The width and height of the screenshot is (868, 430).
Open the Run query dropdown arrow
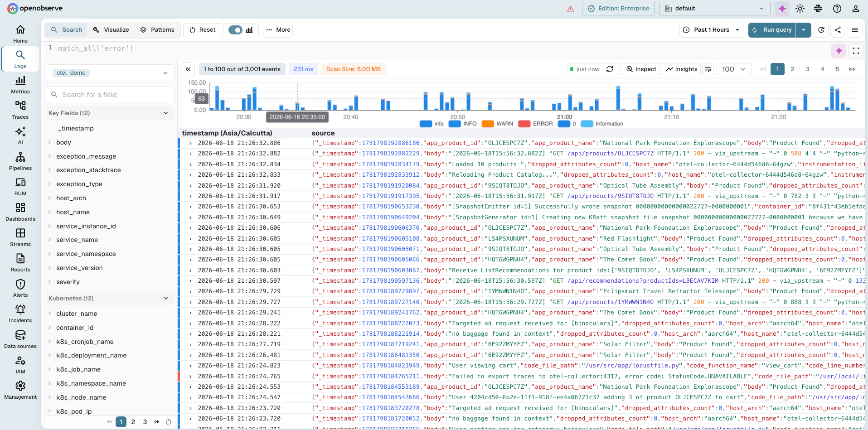tap(804, 30)
